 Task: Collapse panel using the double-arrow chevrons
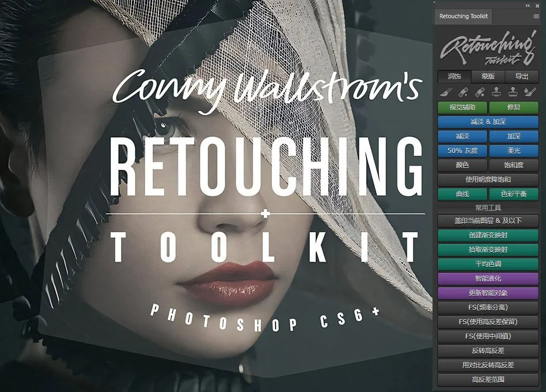528,5
